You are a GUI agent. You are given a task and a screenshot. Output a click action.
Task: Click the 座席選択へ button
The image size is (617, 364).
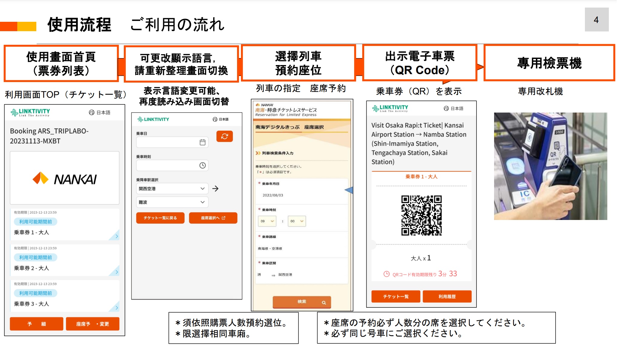click(x=213, y=218)
